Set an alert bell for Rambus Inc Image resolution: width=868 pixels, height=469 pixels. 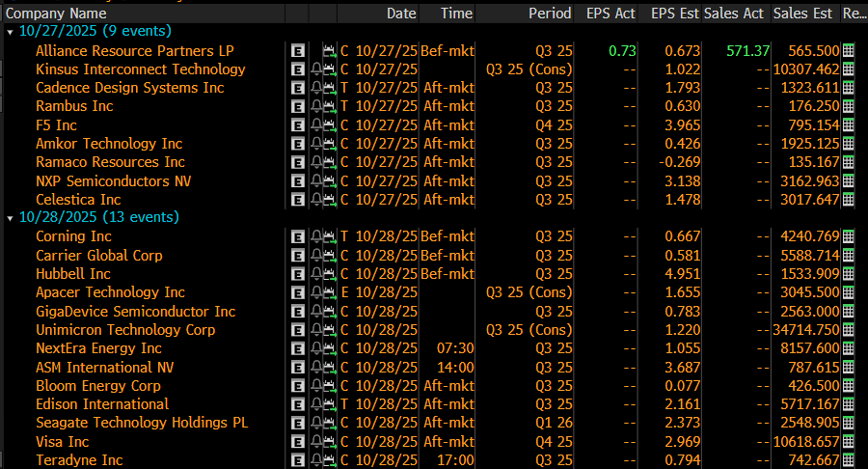pos(316,106)
